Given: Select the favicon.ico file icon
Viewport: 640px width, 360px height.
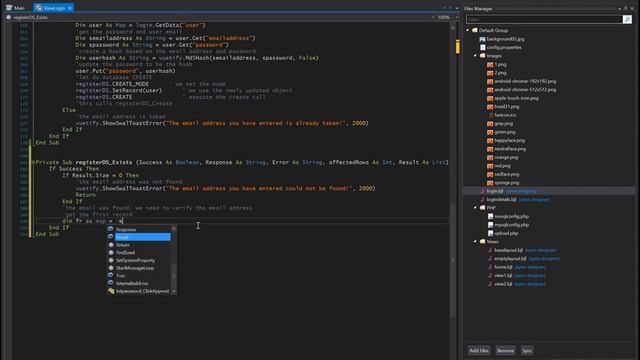Looking at the screenshot, I should (491, 115).
